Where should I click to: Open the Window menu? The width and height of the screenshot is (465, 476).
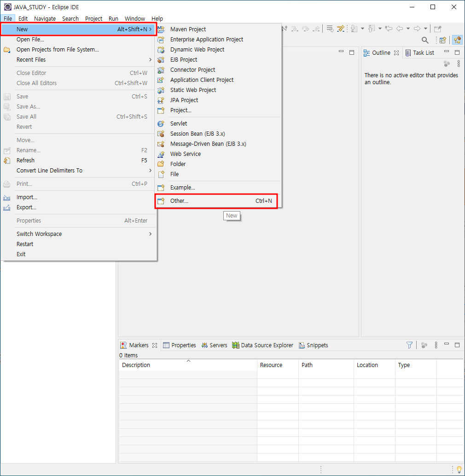tap(134, 18)
